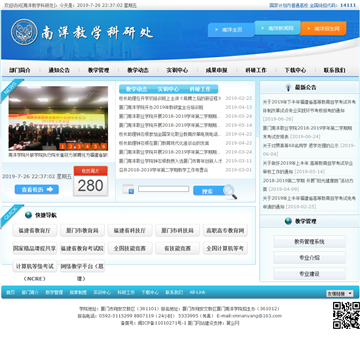Image resolution: width=360 pixels, height=360 pixels.
Task: Open the news item dated 2019-02-22
Action: 170,98
